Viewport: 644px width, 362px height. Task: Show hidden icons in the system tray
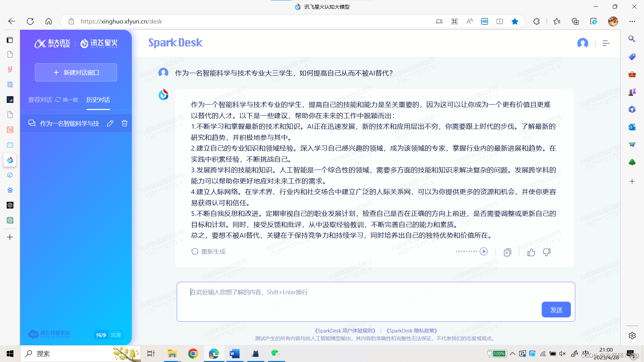[512, 353]
